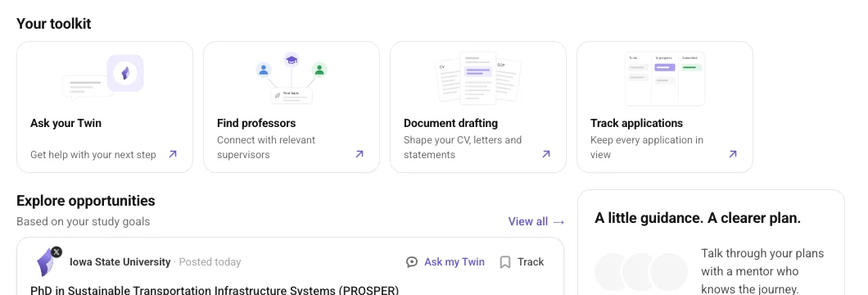This screenshot has width=868, height=295.
Task: Click 'A little guidance. A clearer plan.' heading
Action: coord(698,218)
